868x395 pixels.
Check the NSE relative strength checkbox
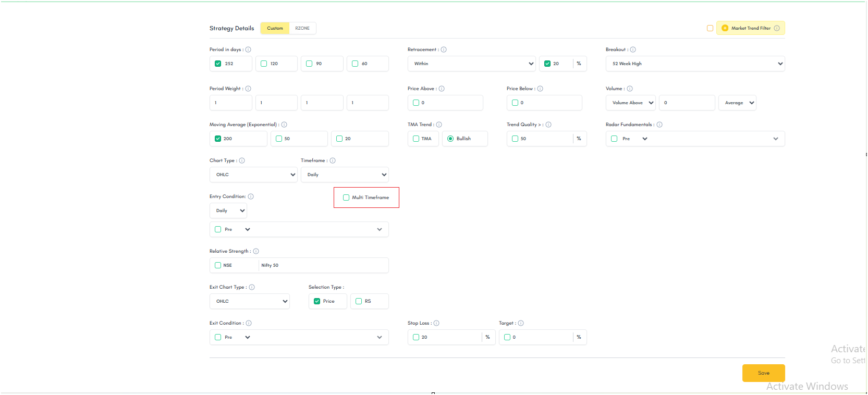point(218,265)
